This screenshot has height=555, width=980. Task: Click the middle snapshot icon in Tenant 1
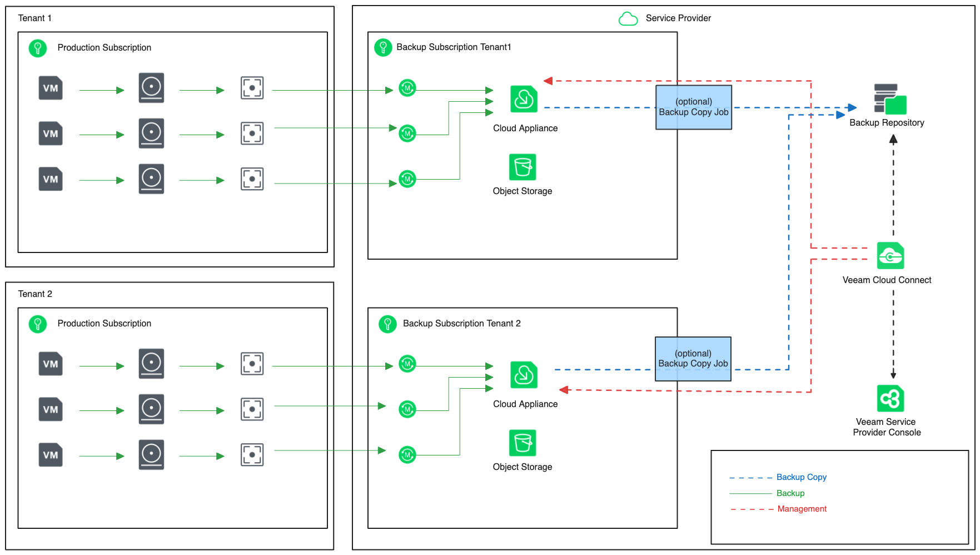pyautogui.click(x=252, y=133)
